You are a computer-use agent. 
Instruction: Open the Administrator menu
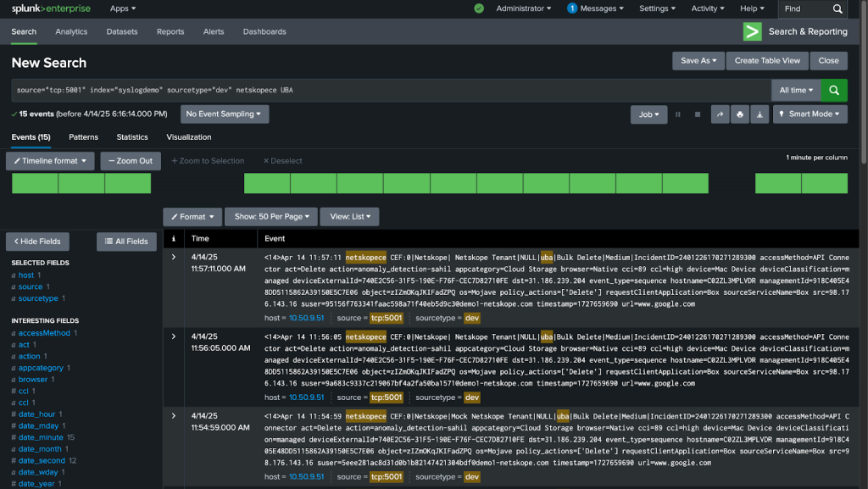(523, 8)
